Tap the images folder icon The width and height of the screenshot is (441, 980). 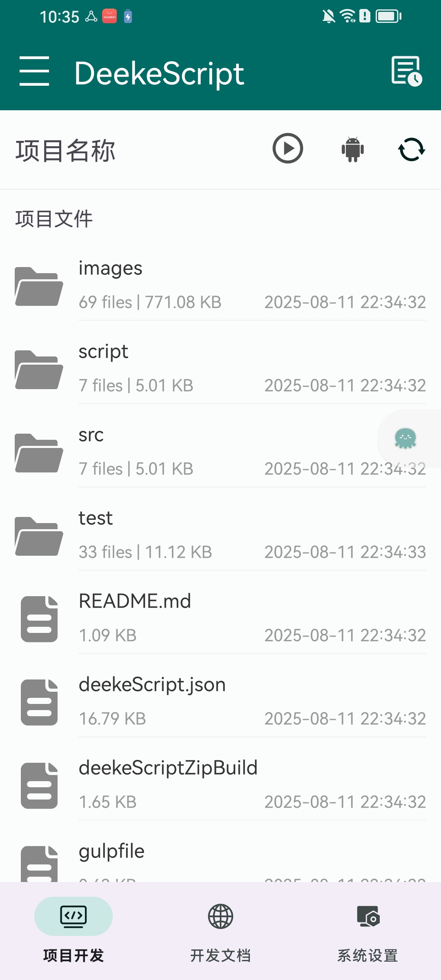(x=39, y=287)
